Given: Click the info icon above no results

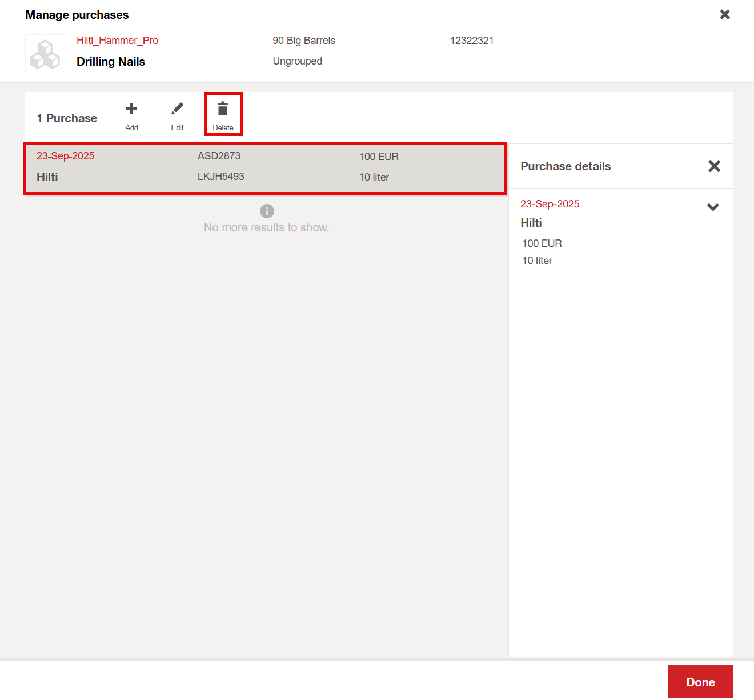Looking at the screenshot, I should click(x=267, y=211).
